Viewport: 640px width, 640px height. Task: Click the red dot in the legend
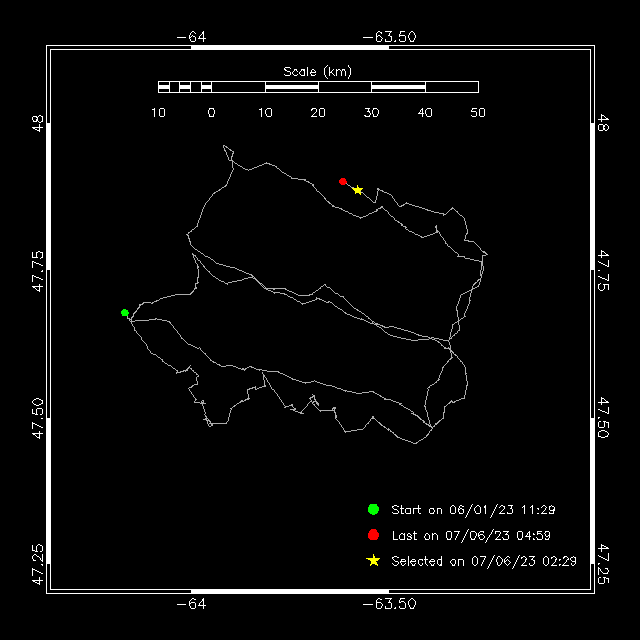(373, 535)
